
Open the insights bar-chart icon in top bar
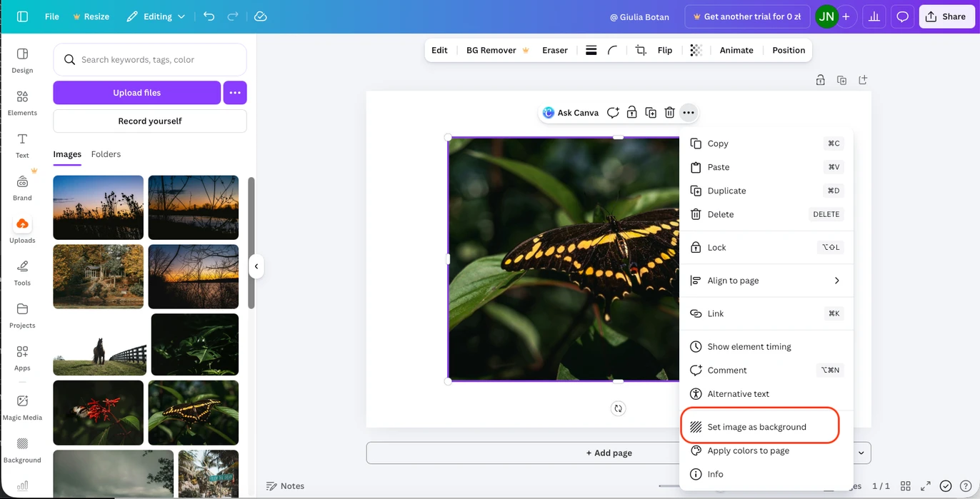874,16
